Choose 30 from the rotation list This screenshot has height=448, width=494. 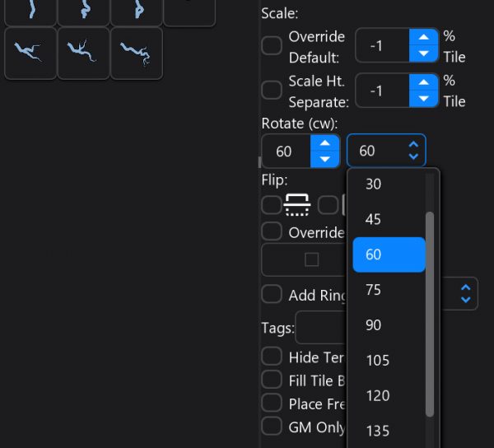(389, 184)
